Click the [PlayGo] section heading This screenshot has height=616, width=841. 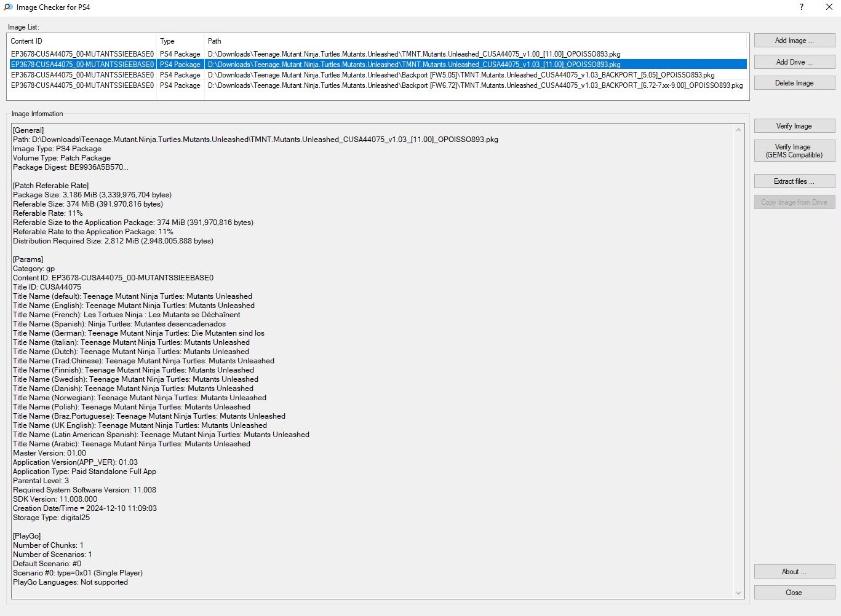26,536
